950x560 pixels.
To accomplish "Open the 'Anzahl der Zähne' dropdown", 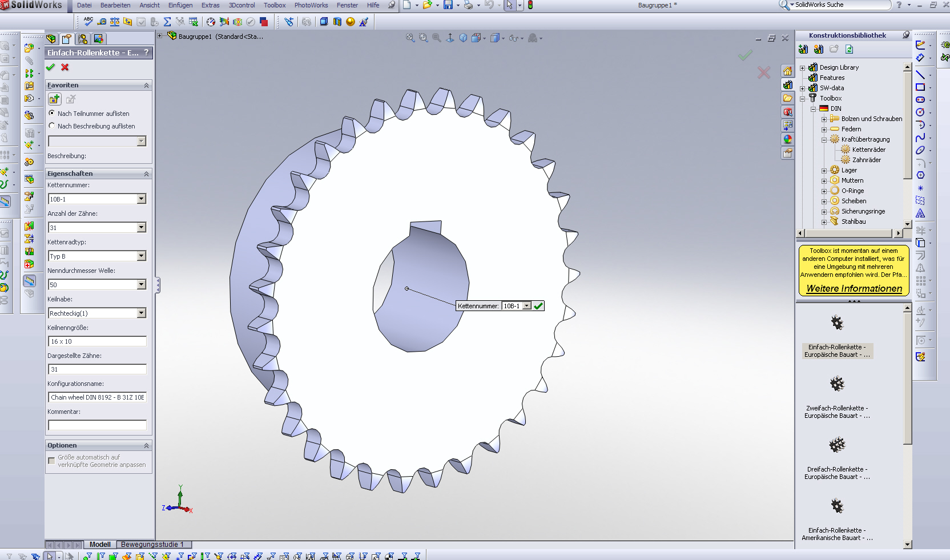I will point(142,227).
